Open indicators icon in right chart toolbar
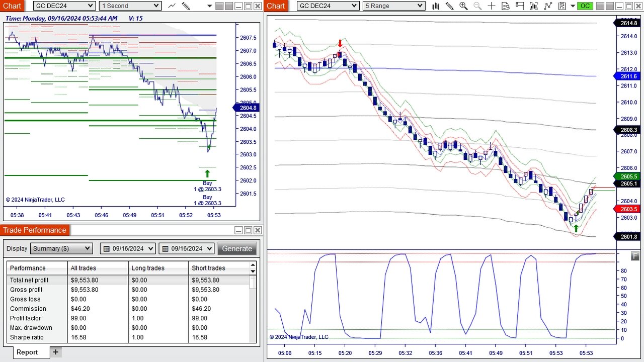 pos(534,6)
